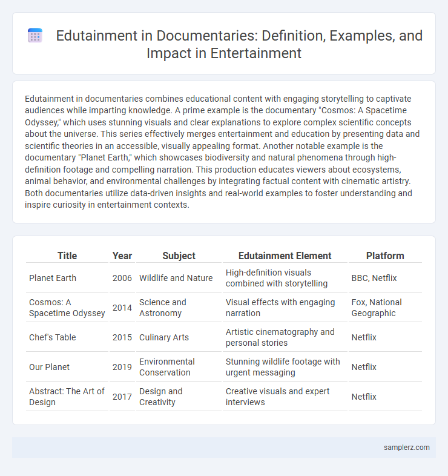Click the year 2017 cell
Screen dimensions: 448x476
coord(122,397)
